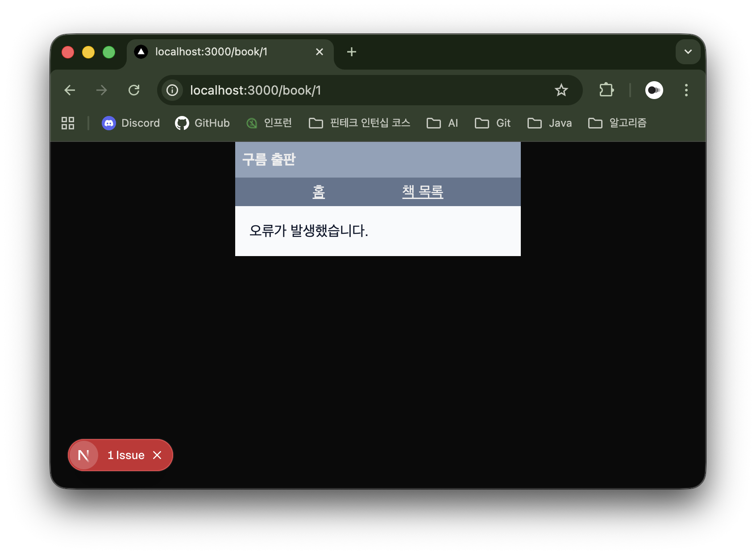Open the Next.js dev tools N badge

pyautogui.click(x=84, y=455)
